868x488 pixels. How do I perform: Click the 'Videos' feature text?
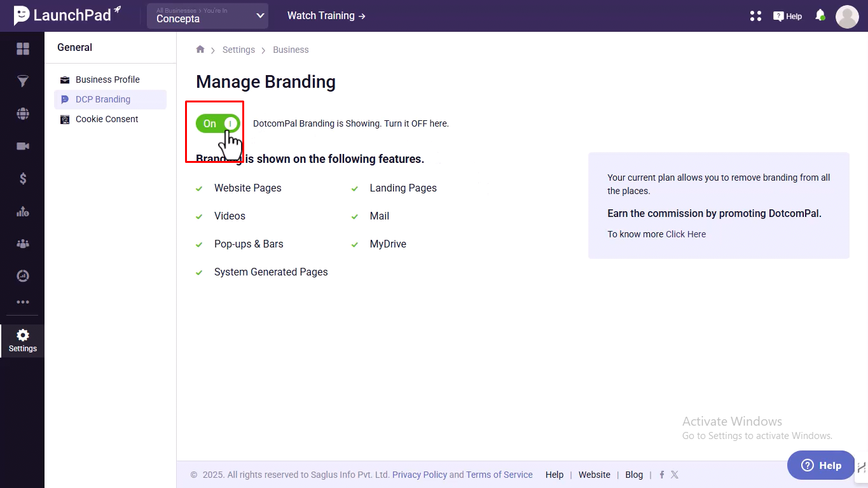pos(230,216)
